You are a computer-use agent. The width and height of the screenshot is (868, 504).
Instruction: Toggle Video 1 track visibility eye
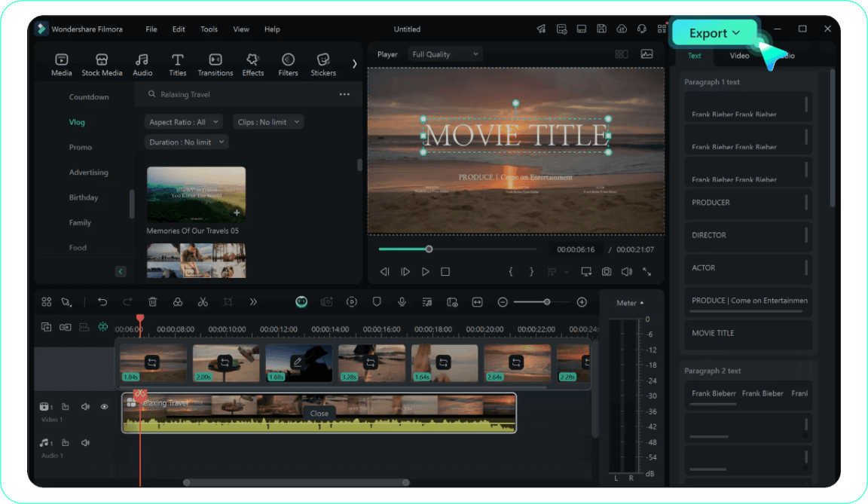[104, 407]
